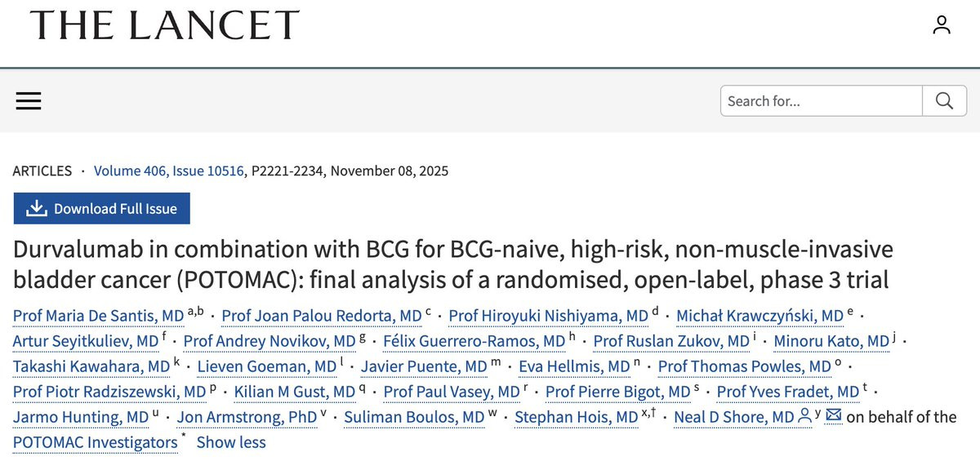Open Prof Maria De Santis author link

[x=99, y=316]
